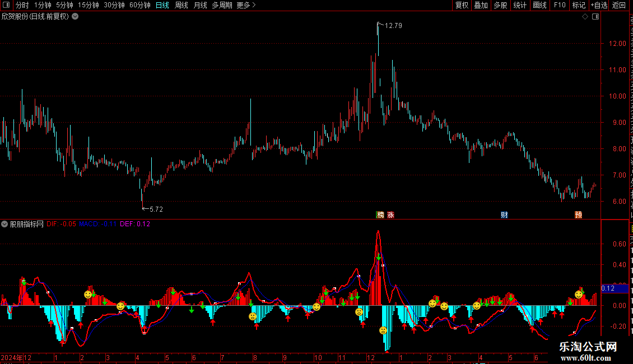
Task: Expand 更多 period options
Action: [246, 5]
